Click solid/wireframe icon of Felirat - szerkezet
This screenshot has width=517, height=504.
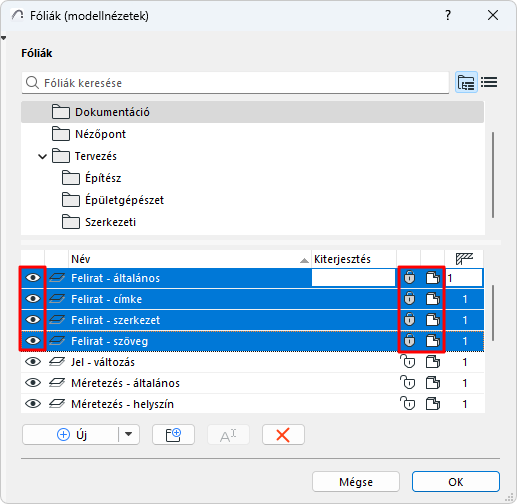[x=433, y=320]
